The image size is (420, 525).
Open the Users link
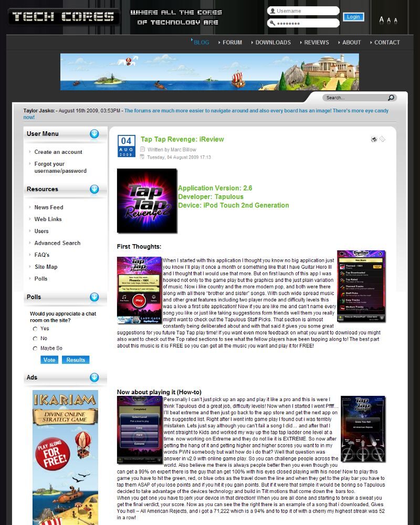point(41,232)
